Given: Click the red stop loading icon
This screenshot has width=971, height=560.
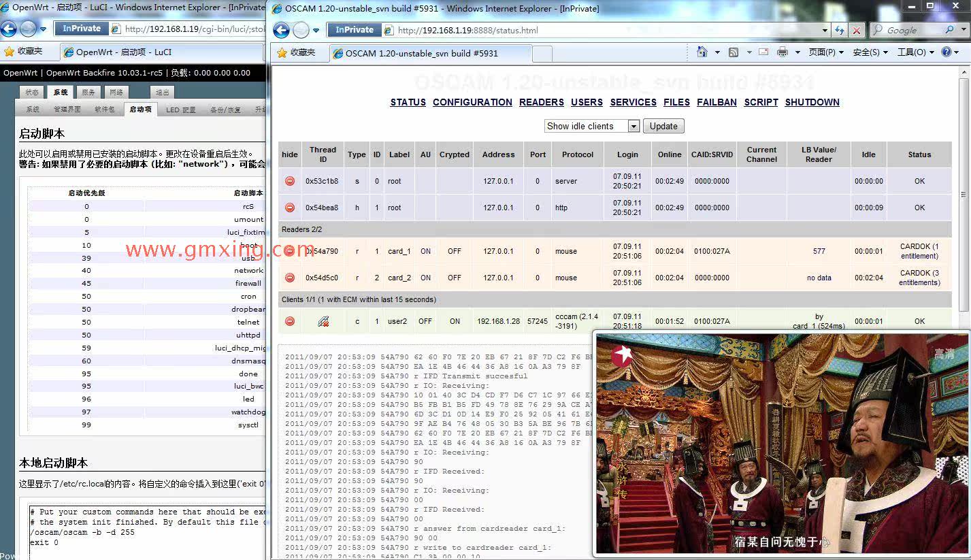Looking at the screenshot, I should (x=856, y=30).
